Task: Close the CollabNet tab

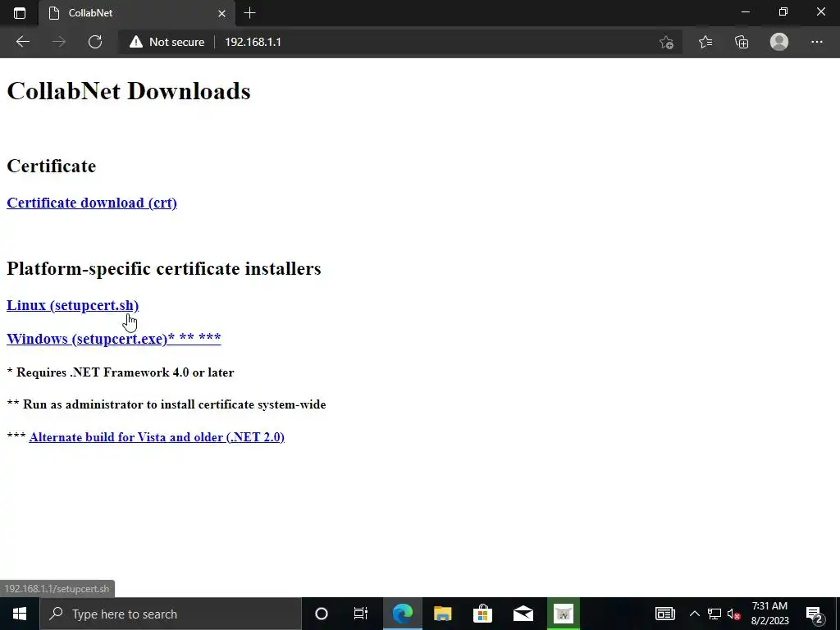Action: [x=221, y=13]
